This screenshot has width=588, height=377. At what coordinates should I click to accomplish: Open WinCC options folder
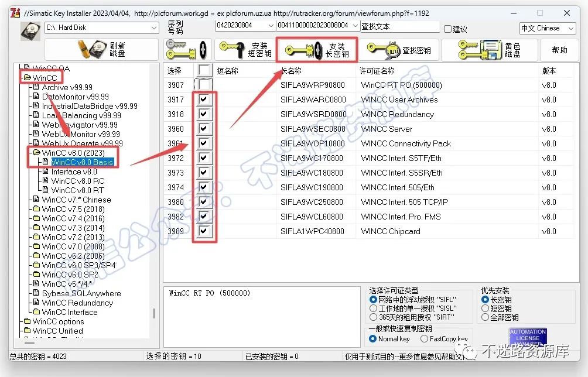(58, 321)
